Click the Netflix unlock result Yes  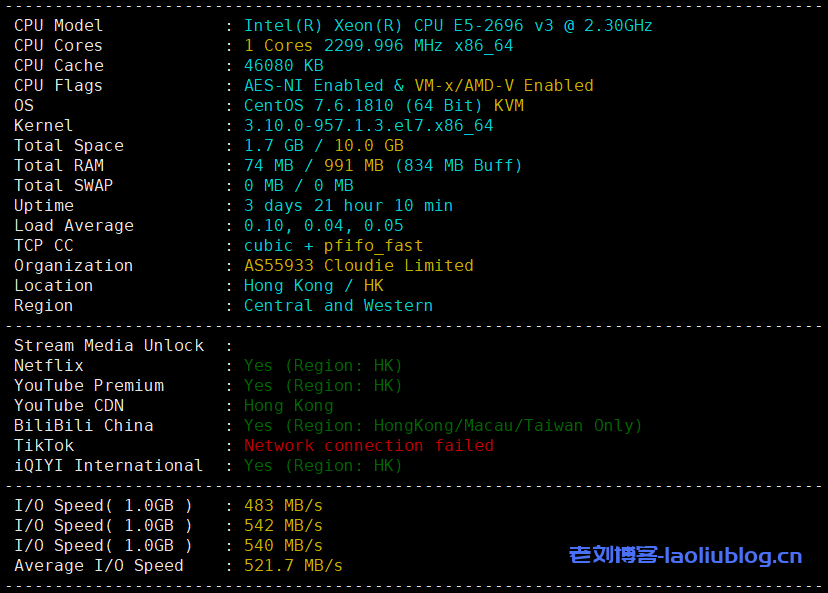[258, 365]
